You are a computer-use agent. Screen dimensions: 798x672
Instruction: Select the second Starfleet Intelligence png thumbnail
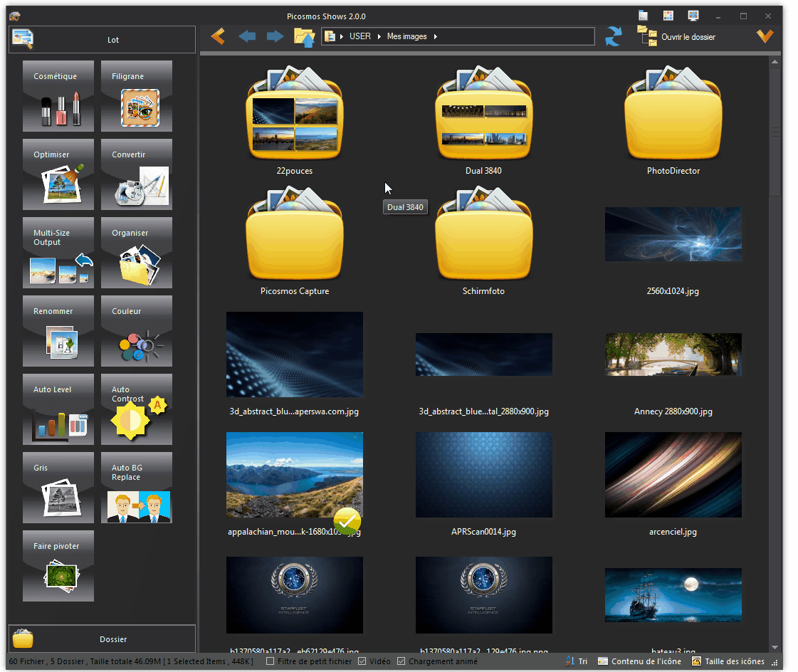pos(483,595)
